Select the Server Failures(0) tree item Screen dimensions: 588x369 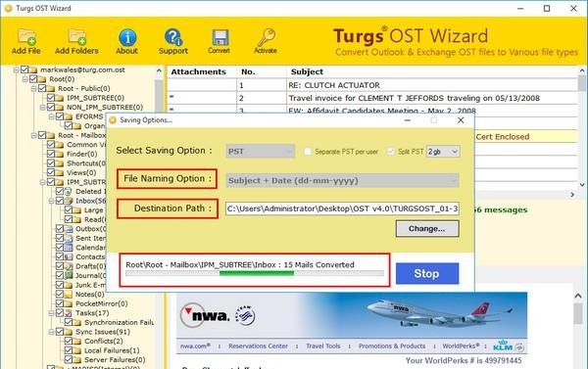point(115,360)
